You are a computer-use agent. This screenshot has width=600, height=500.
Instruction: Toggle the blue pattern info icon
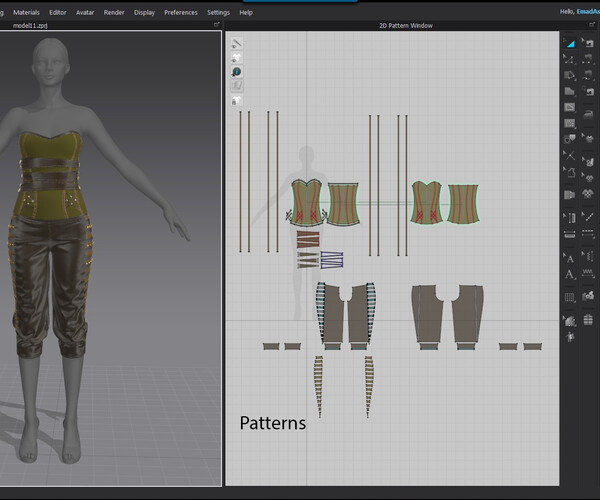(x=237, y=72)
